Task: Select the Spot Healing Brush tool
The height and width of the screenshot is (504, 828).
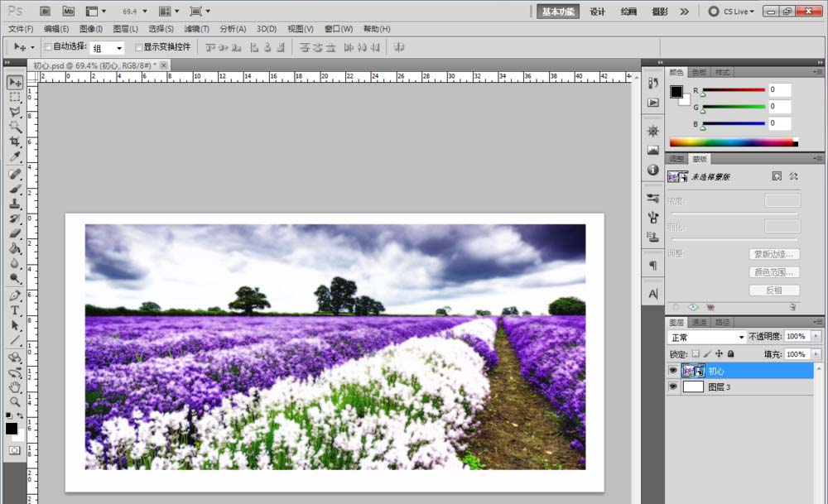Action: click(x=15, y=174)
